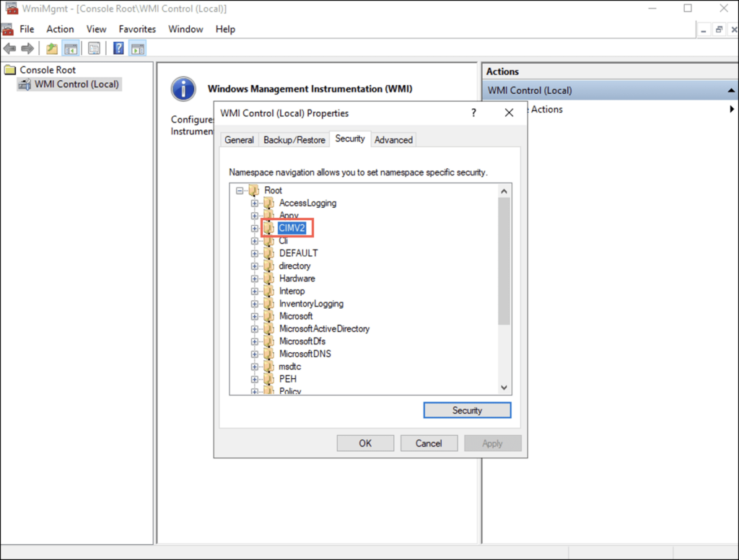The image size is (739, 560).
Task: Click the Cancel button
Action: click(x=429, y=443)
